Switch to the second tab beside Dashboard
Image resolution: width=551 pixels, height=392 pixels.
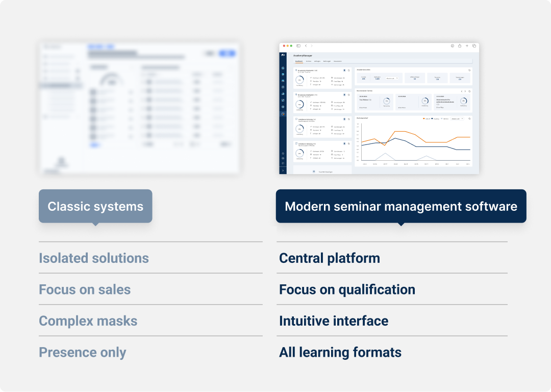(309, 61)
